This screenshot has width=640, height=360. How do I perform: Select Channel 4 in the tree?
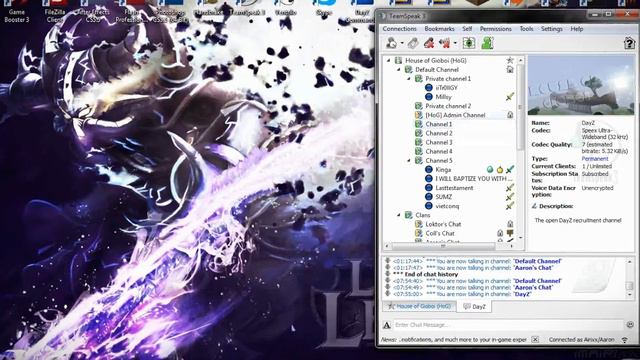(x=438, y=151)
